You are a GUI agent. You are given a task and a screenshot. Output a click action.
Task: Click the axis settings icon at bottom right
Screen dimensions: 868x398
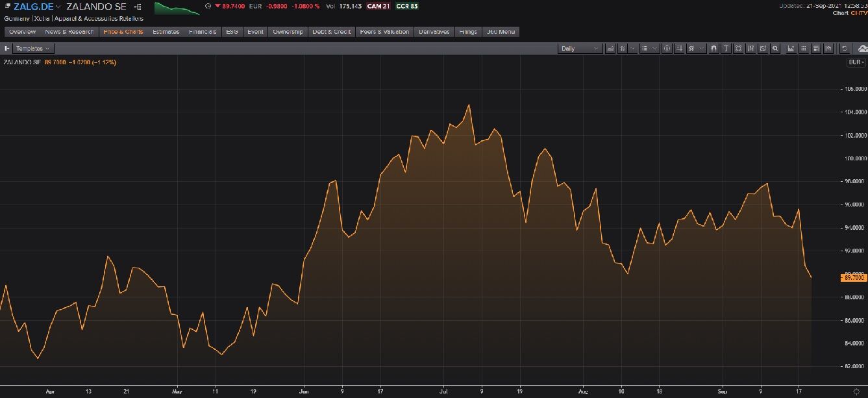[x=856, y=391]
